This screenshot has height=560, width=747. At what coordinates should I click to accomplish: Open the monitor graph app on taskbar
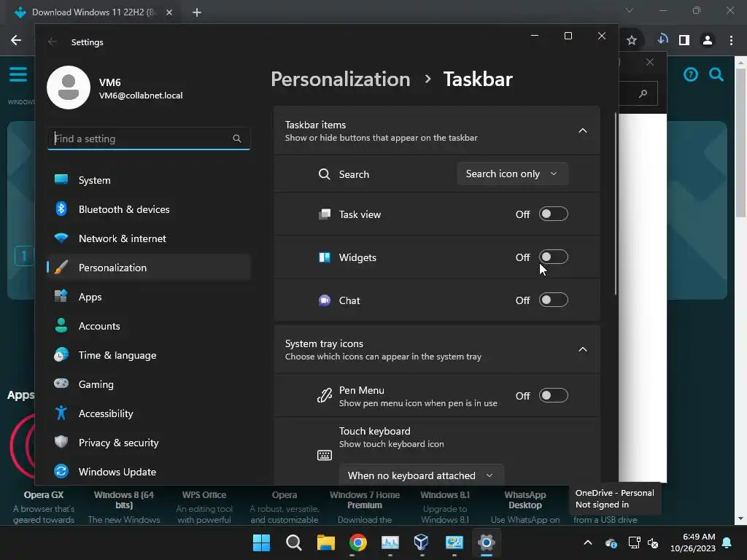[x=390, y=542]
